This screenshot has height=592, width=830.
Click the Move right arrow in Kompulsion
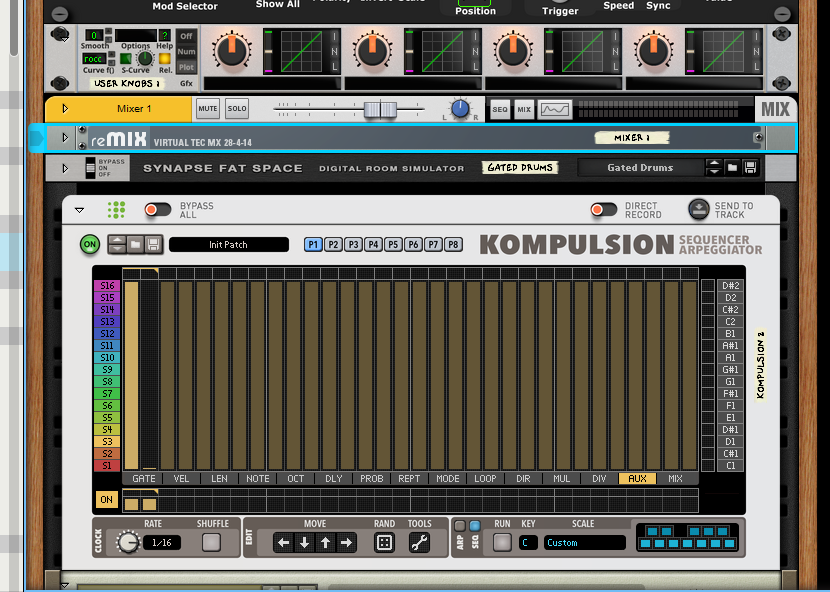click(x=346, y=543)
